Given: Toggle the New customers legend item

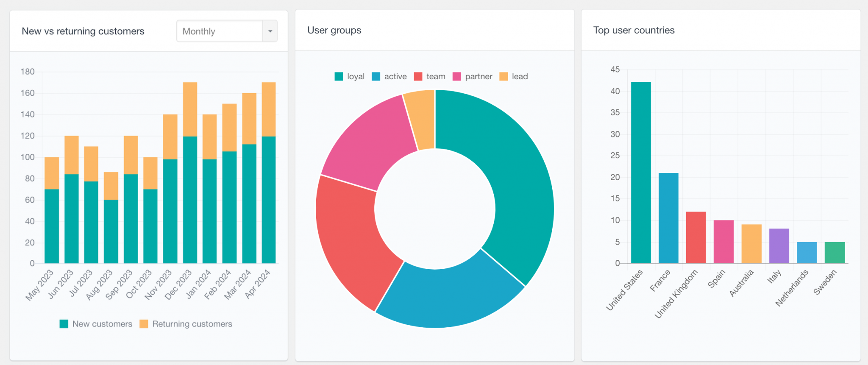Looking at the screenshot, I should click(x=96, y=324).
